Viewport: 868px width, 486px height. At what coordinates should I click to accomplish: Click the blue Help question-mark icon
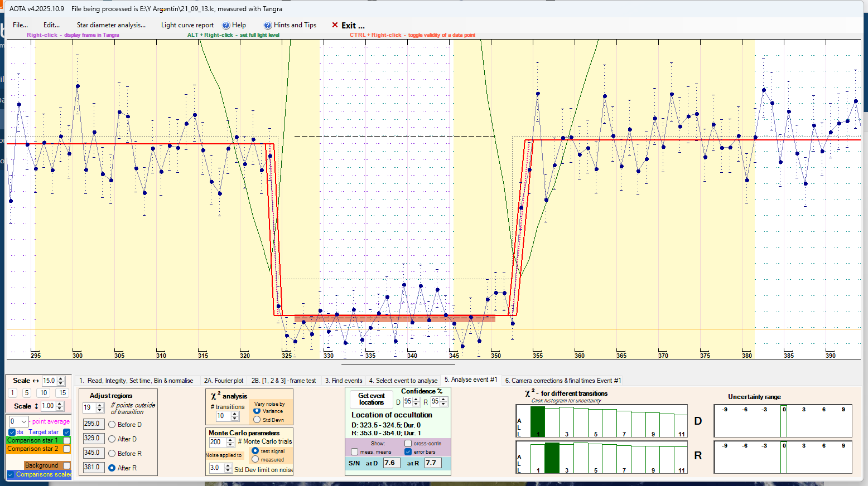click(226, 25)
